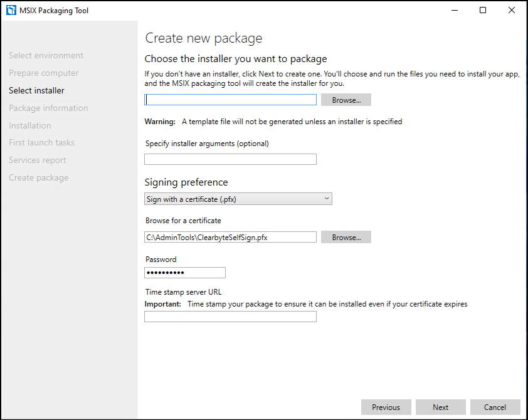This screenshot has height=420, width=528.
Task: Click the Time stamp server URL field
Action: [230, 317]
